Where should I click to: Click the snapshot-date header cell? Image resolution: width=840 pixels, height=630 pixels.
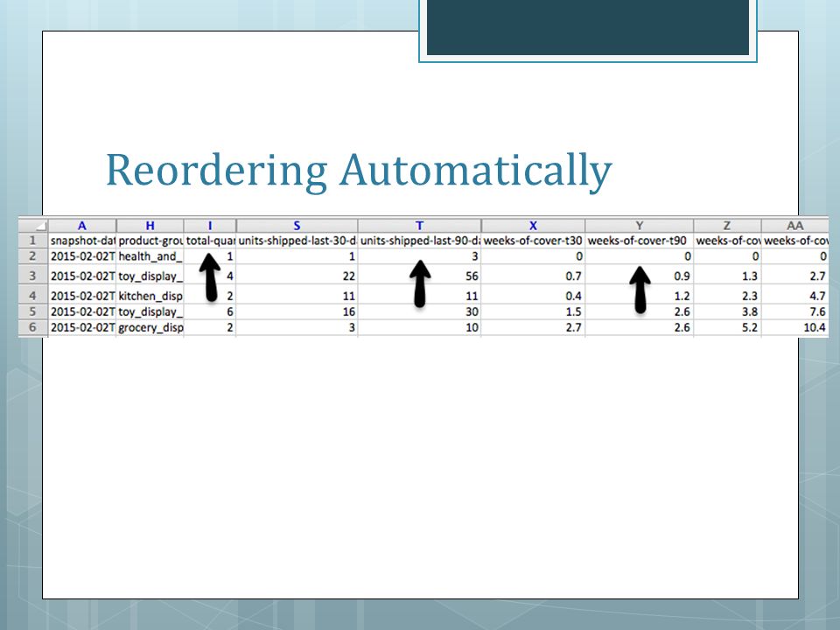[x=82, y=241]
